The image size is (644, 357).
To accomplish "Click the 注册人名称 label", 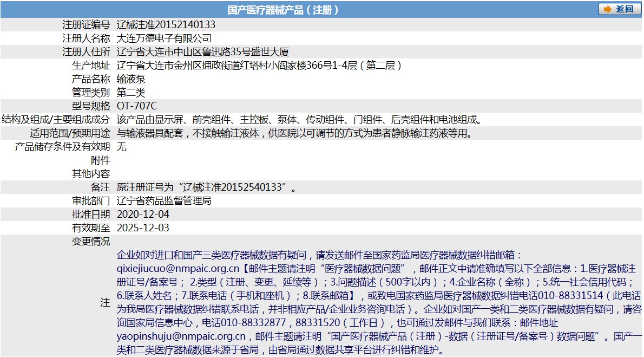I will click(x=86, y=38).
